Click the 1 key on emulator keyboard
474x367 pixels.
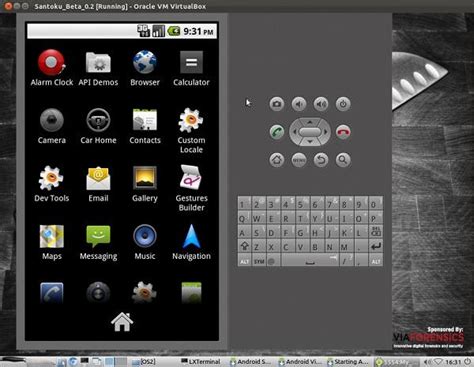click(x=244, y=204)
